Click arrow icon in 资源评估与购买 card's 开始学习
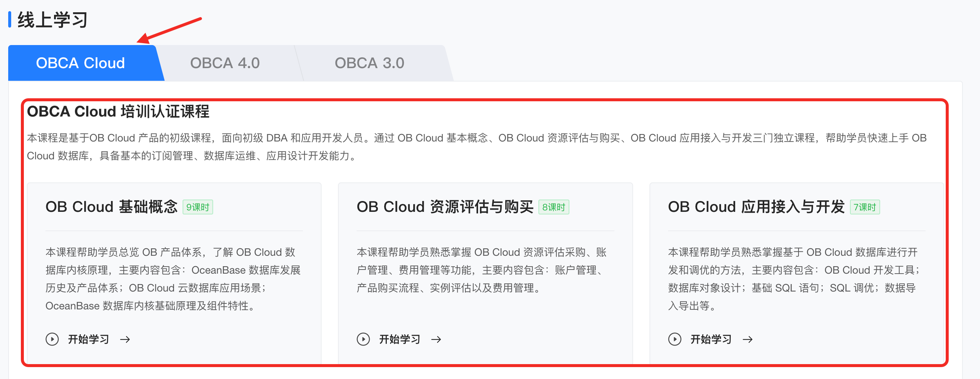This screenshot has height=379, width=980. (436, 339)
